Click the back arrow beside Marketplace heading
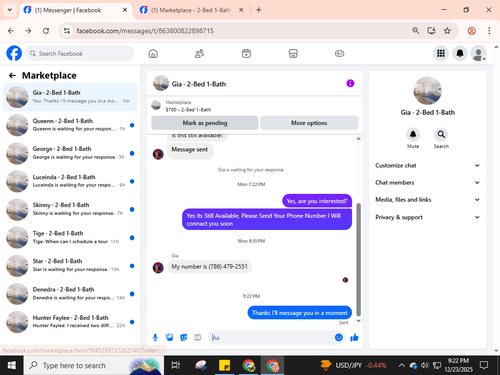500x375 pixels. point(12,76)
